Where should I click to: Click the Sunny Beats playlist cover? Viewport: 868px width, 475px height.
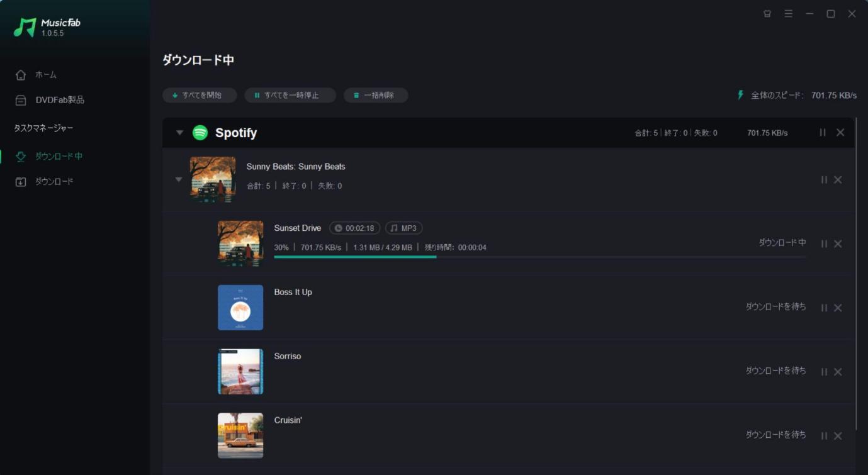tap(213, 179)
